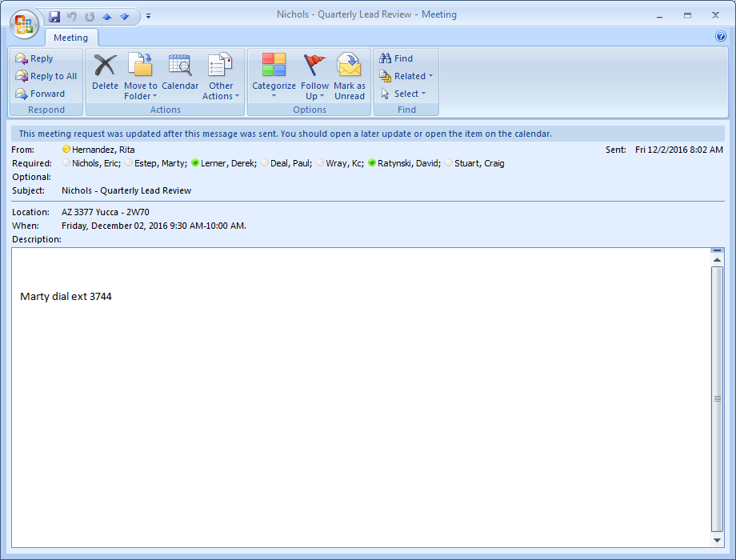Viewport: 736px width, 560px height.
Task: Minimize the meeting window
Action: pyautogui.click(x=659, y=15)
